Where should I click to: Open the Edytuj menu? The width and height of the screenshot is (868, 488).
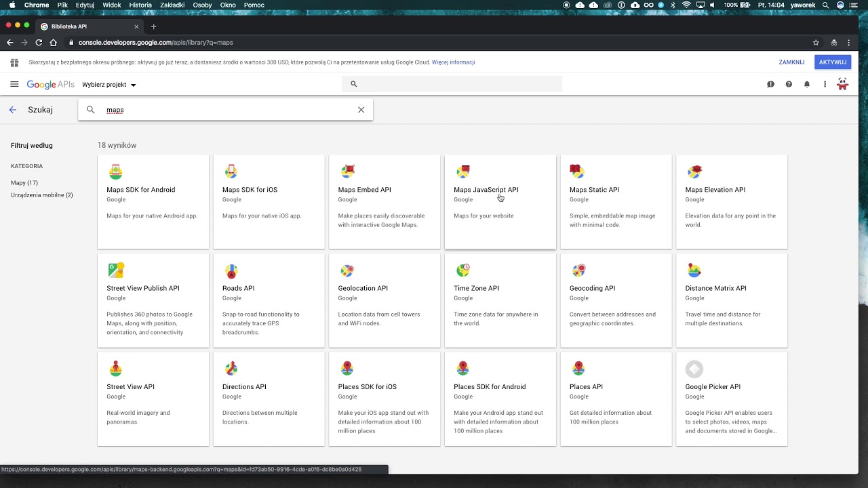(85, 5)
